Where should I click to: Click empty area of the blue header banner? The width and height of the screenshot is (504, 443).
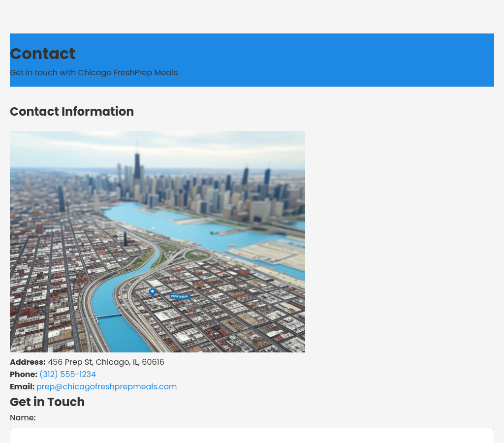[x=345, y=59]
